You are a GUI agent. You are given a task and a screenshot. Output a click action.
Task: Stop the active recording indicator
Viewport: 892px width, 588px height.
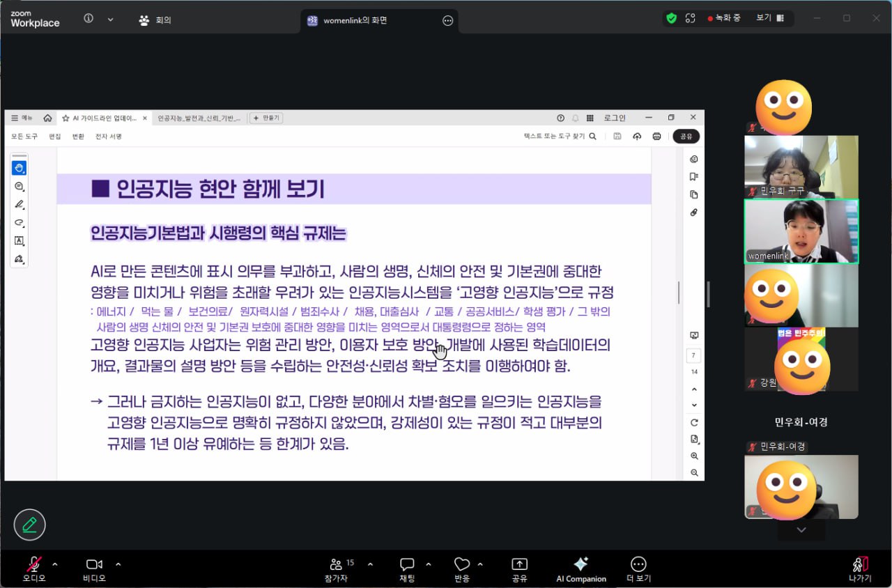click(727, 18)
